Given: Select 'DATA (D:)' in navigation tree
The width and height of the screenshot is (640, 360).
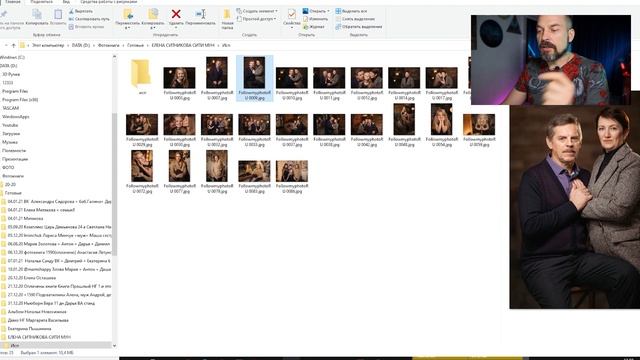Looking at the screenshot, I should 9,66.
